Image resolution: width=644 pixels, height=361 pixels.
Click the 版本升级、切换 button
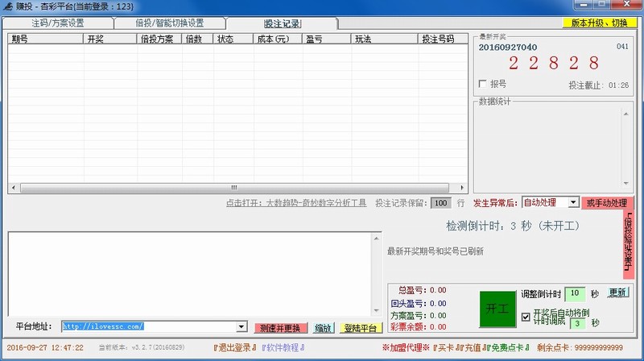tap(598, 23)
